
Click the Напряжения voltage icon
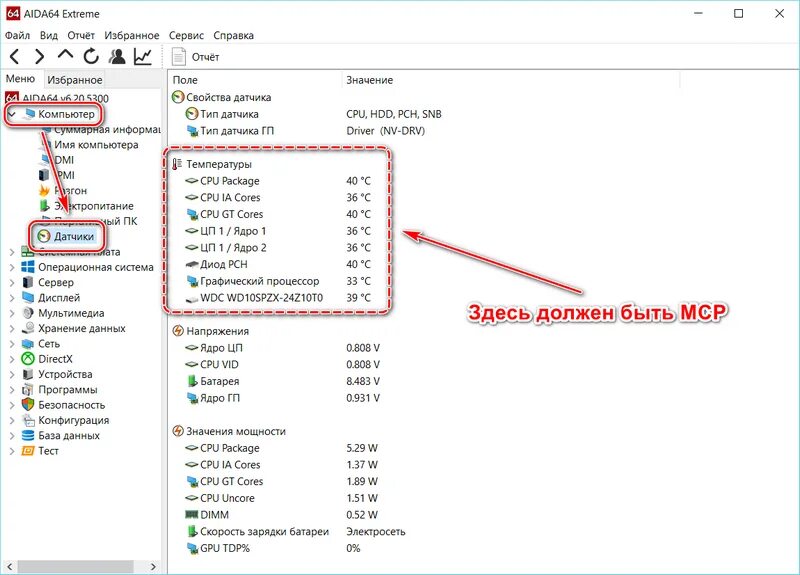(178, 331)
